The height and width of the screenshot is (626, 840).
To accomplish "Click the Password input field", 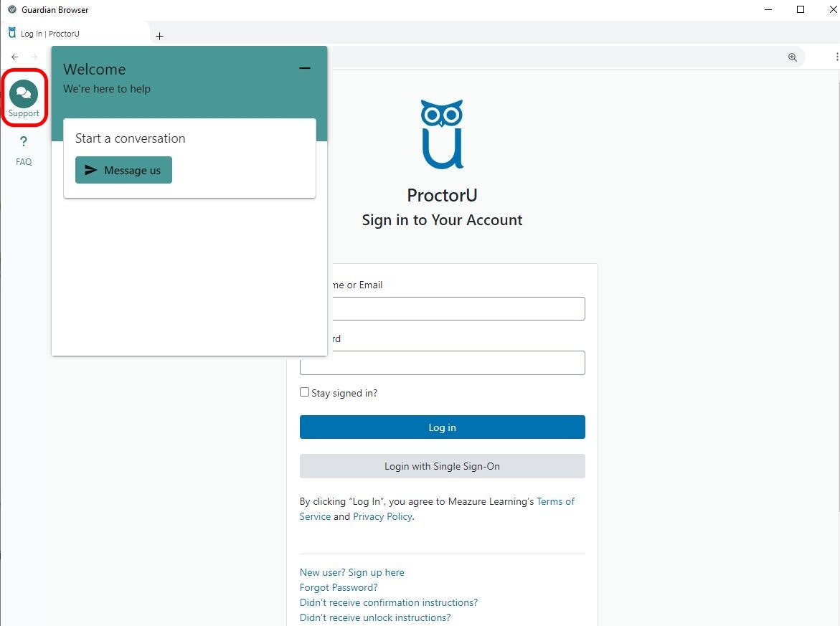I will tap(442, 363).
